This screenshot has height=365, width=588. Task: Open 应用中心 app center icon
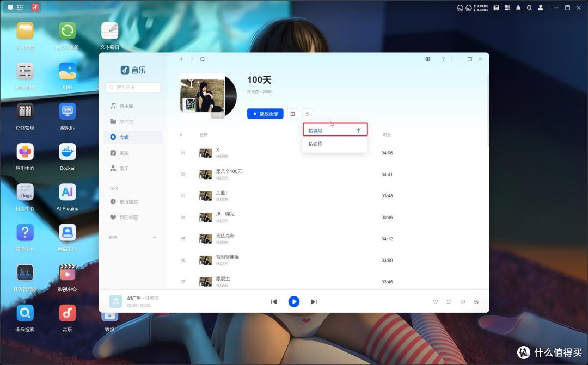[25, 152]
